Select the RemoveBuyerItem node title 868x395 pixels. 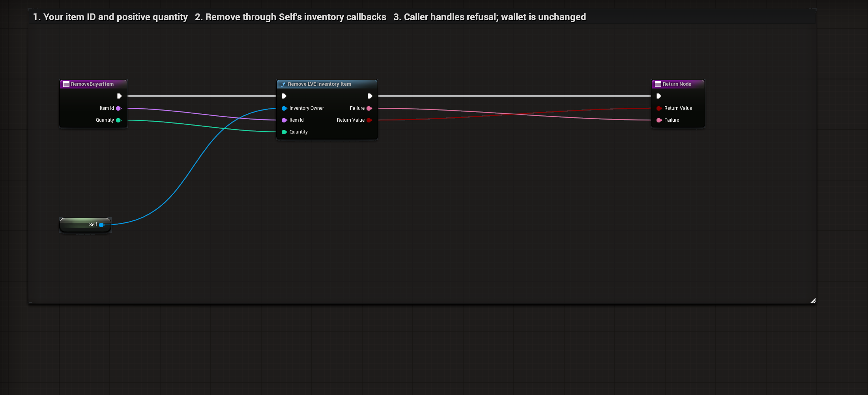coord(92,84)
